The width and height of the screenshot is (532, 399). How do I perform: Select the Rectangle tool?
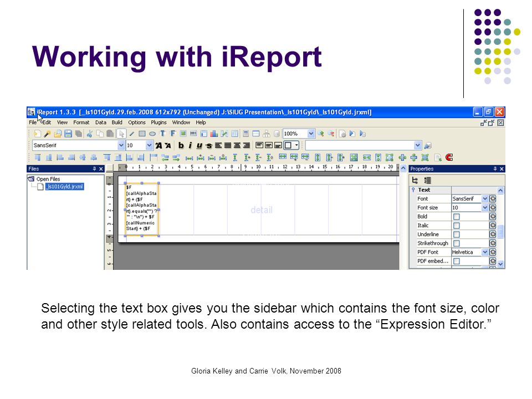(142, 134)
